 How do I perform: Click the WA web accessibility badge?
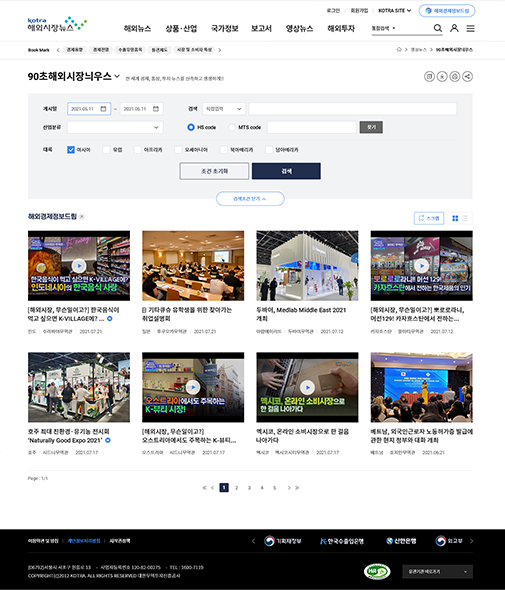point(377,572)
